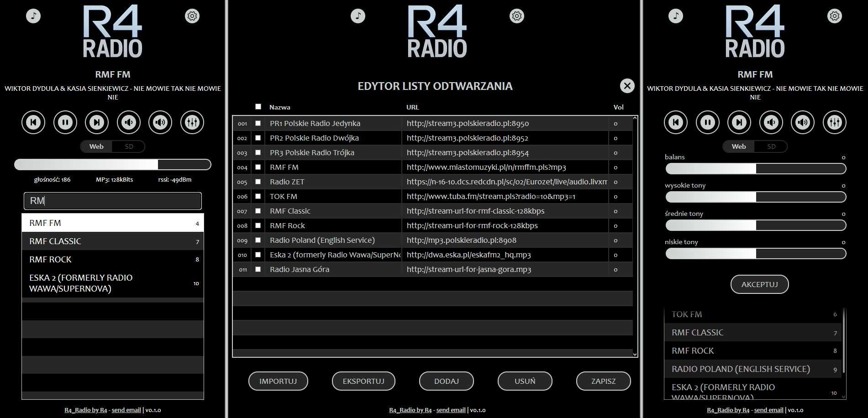This screenshot has height=418, width=868.
Task: Click station search field containing RM
Action: pyautogui.click(x=113, y=201)
